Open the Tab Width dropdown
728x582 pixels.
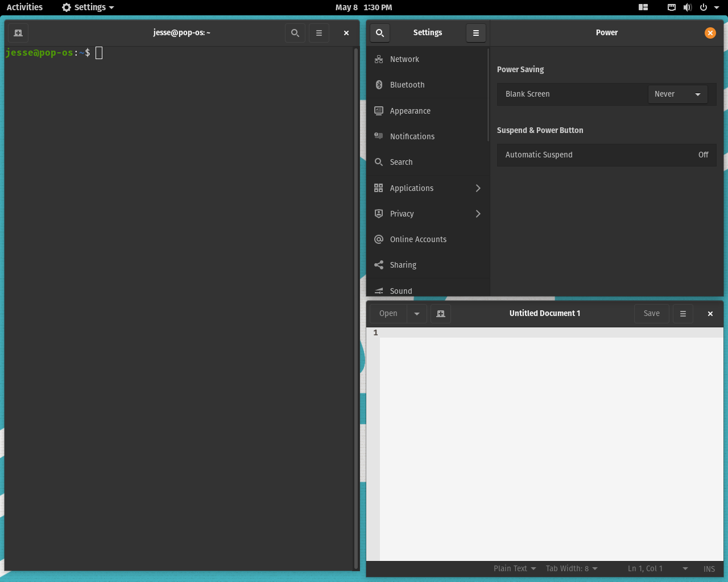(x=572, y=568)
